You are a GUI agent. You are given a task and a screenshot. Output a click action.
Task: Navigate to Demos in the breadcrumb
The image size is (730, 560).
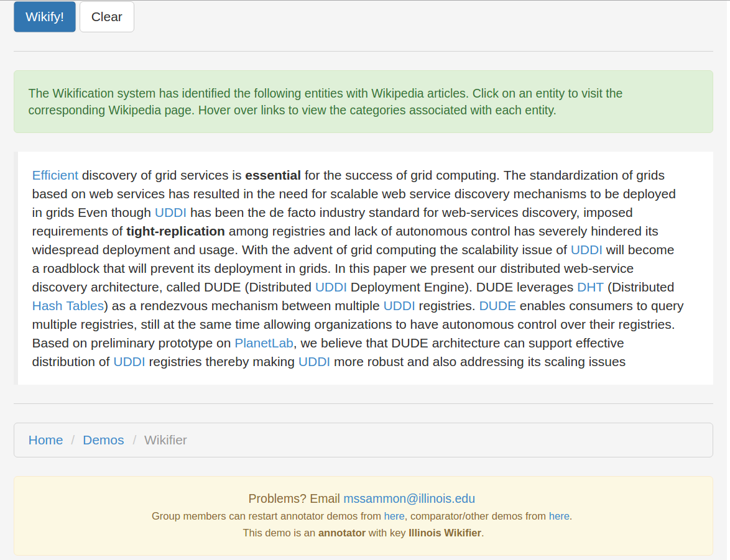[x=103, y=440]
